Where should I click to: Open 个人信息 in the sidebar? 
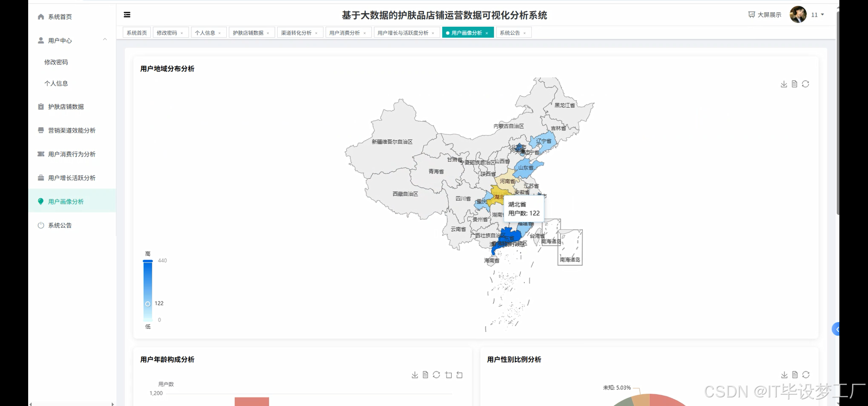click(72, 84)
